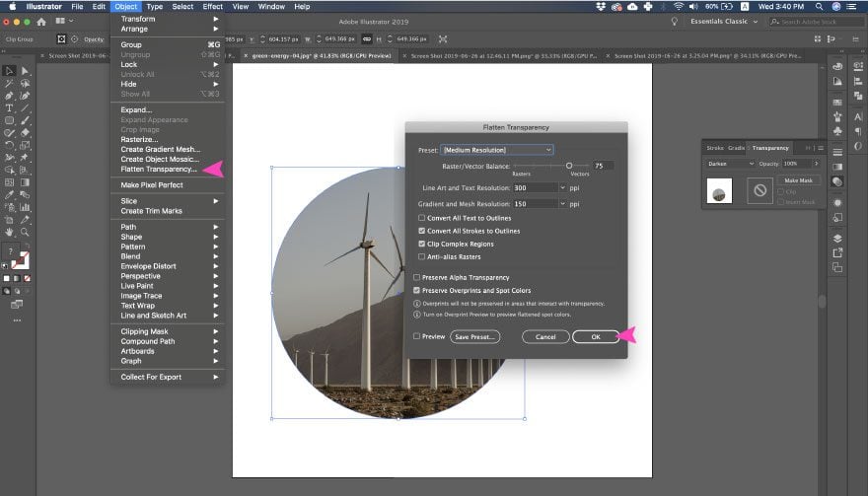The height and width of the screenshot is (496, 868).
Task: Click the Raster/Vector Balance slider handle
Action: [x=568, y=166]
